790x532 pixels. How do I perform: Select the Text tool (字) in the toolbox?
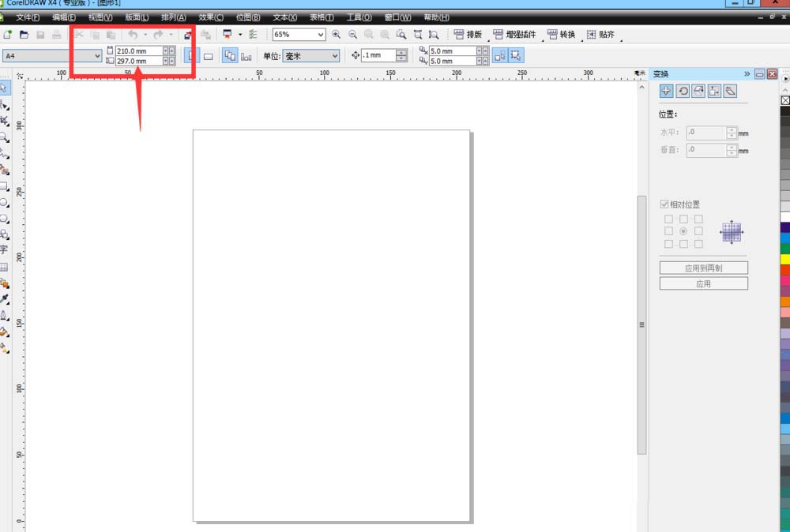(4, 249)
